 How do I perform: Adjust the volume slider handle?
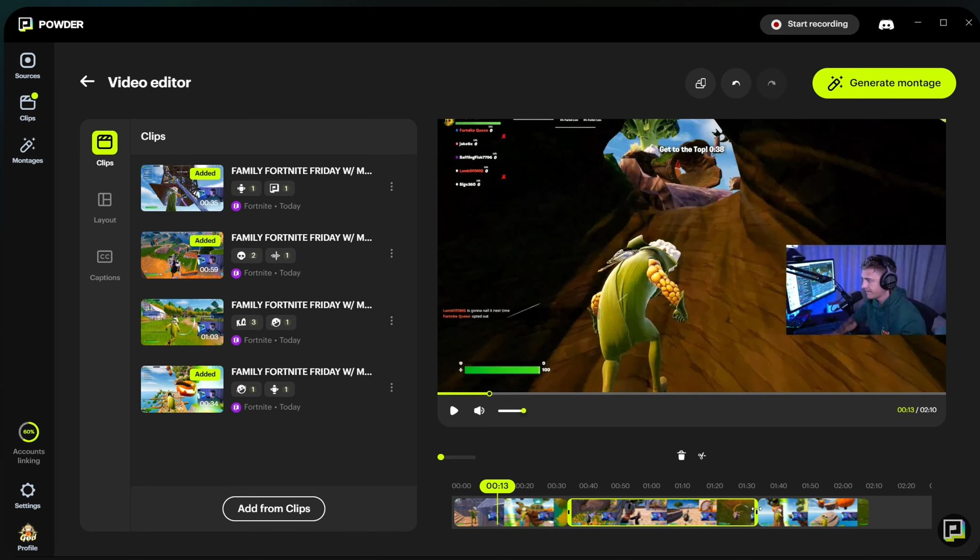[523, 410]
